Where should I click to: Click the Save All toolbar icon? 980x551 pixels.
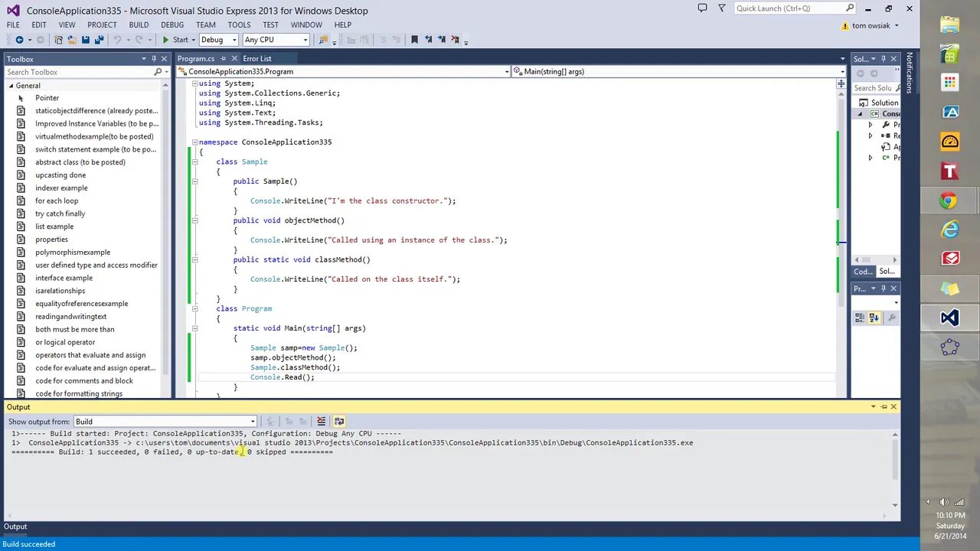click(99, 40)
